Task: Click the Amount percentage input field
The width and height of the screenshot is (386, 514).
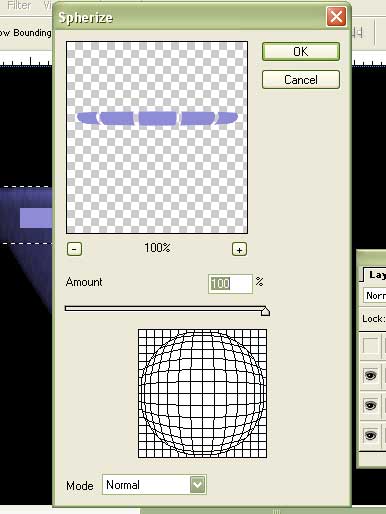Action: click(x=230, y=284)
